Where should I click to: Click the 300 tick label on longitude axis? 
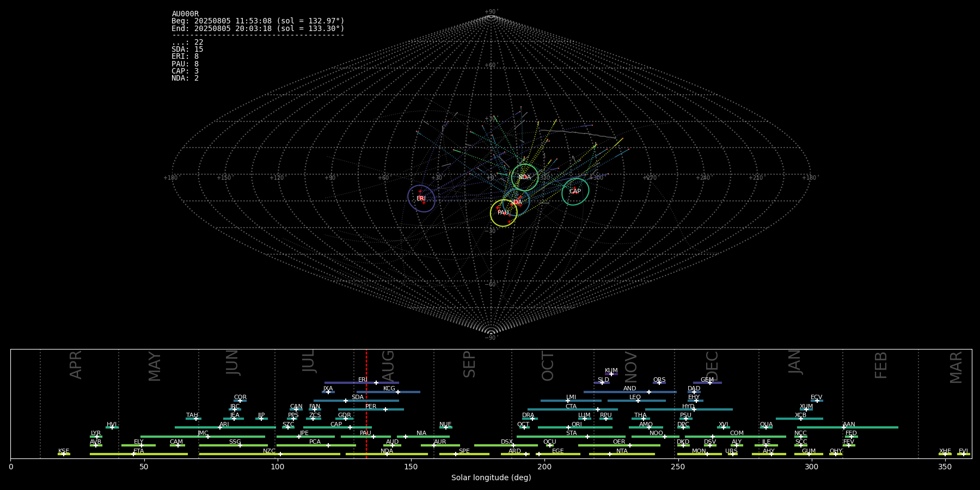(x=811, y=467)
